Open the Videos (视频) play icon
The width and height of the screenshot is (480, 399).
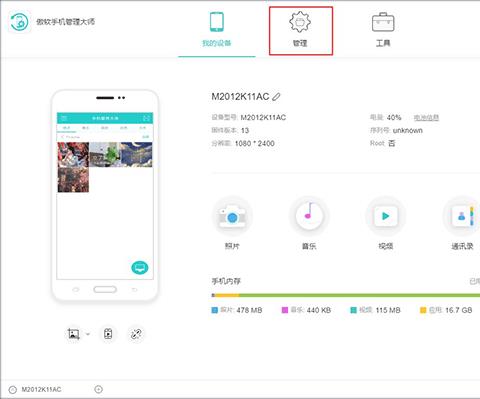386,217
